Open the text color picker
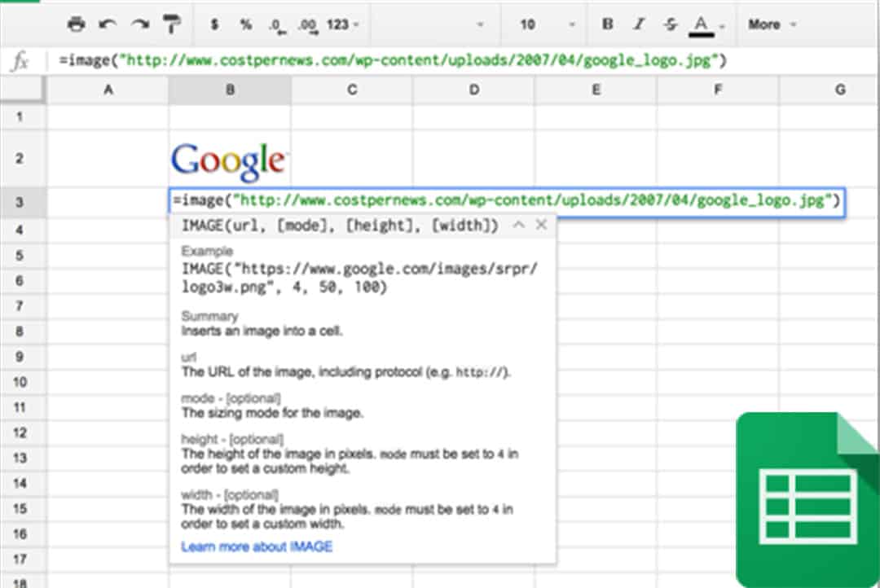Viewport: 880px width, 588px height. (701, 25)
